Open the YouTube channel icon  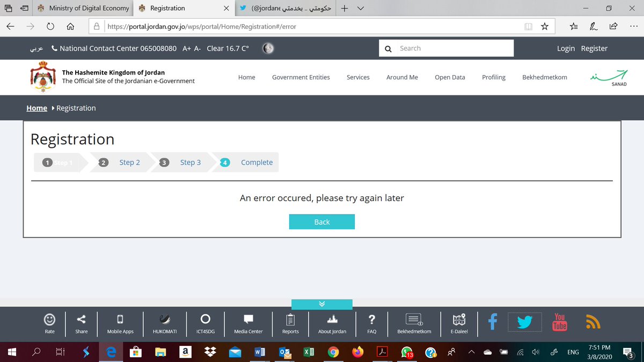(x=560, y=322)
